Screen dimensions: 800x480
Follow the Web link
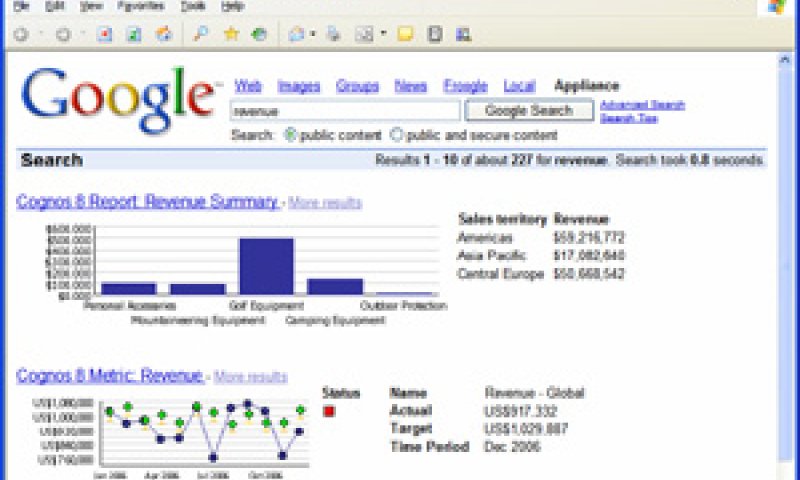tap(248, 86)
